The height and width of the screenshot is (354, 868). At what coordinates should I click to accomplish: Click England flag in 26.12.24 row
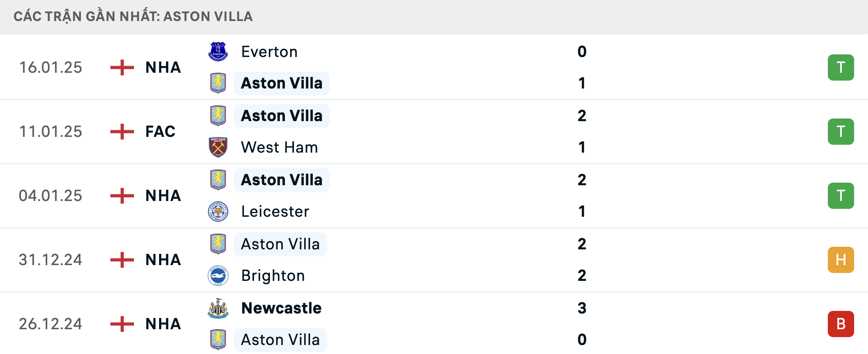tap(122, 324)
